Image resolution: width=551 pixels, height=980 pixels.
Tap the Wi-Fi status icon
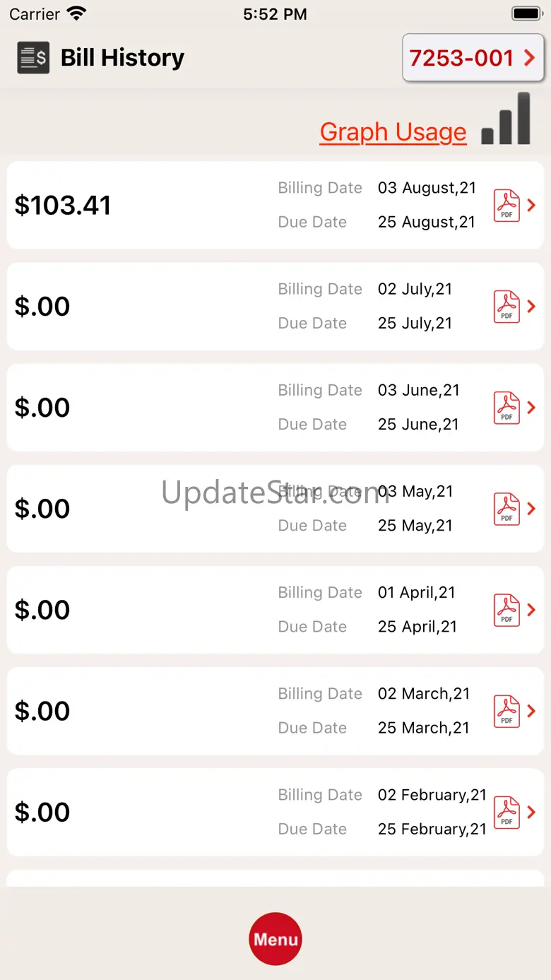(76, 13)
